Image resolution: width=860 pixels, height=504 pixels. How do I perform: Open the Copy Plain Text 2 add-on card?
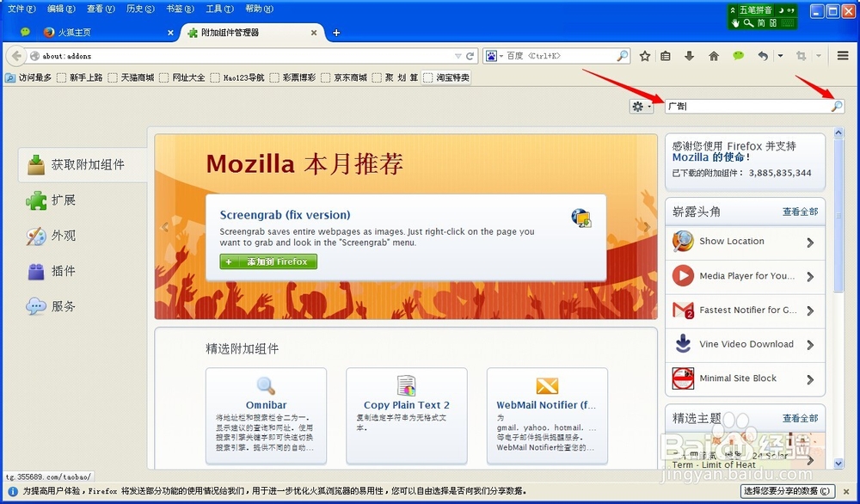point(407,416)
